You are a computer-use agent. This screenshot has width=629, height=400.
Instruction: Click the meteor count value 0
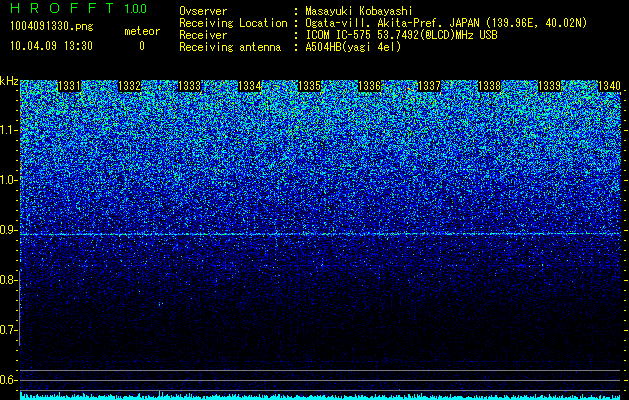click(x=142, y=46)
